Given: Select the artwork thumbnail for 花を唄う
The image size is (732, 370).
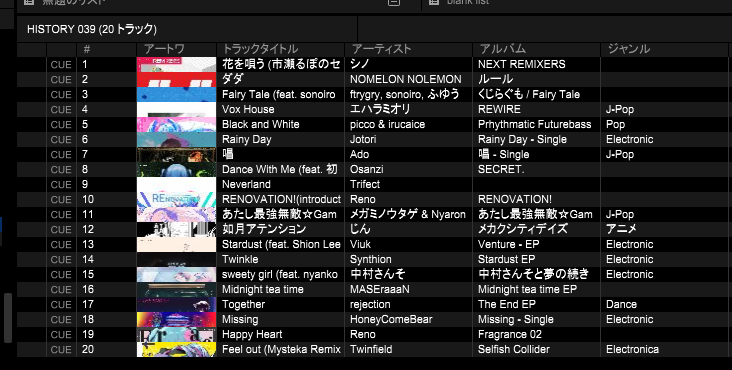Looking at the screenshot, I should (x=176, y=64).
